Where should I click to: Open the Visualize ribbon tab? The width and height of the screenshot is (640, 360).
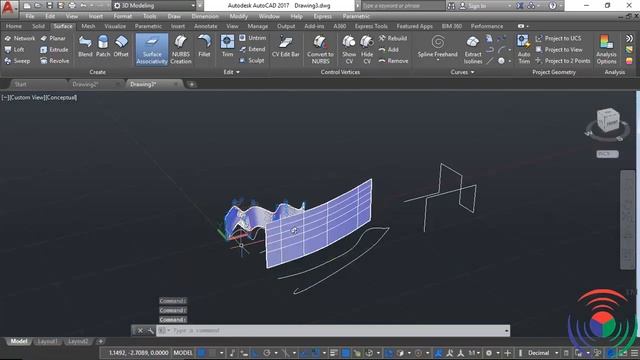click(x=115, y=26)
